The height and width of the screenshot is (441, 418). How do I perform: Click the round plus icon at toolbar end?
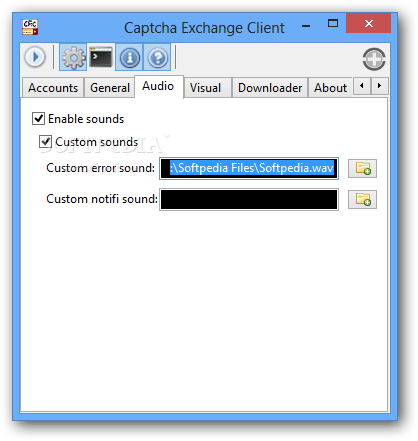coord(374,59)
